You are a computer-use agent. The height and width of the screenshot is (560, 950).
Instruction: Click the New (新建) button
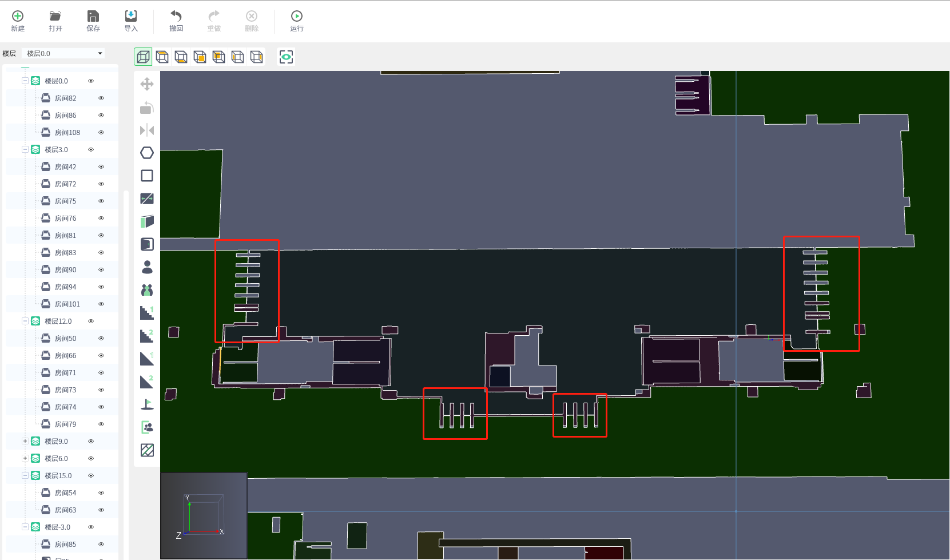pyautogui.click(x=18, y=21)
